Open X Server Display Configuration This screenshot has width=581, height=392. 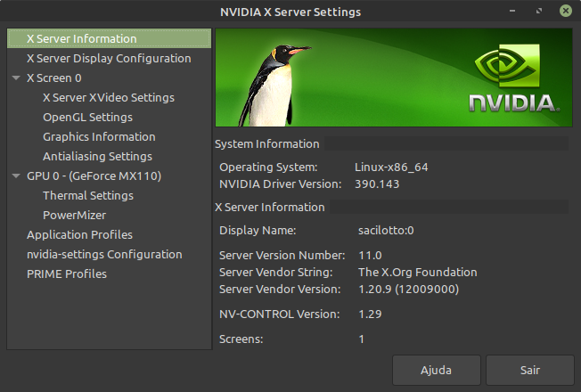(x=109, y=59)
